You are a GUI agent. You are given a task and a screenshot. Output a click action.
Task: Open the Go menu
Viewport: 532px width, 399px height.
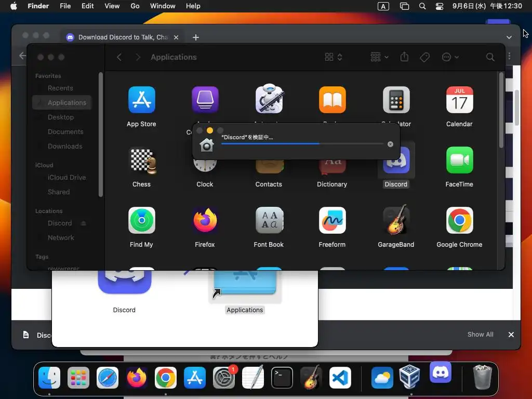coord(135,6)
